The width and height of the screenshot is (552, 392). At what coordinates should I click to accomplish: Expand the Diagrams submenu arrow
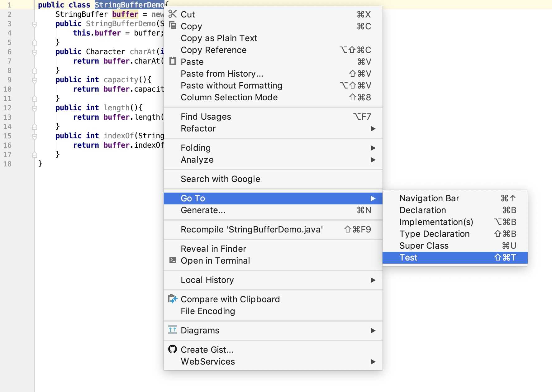click(373, 331)
